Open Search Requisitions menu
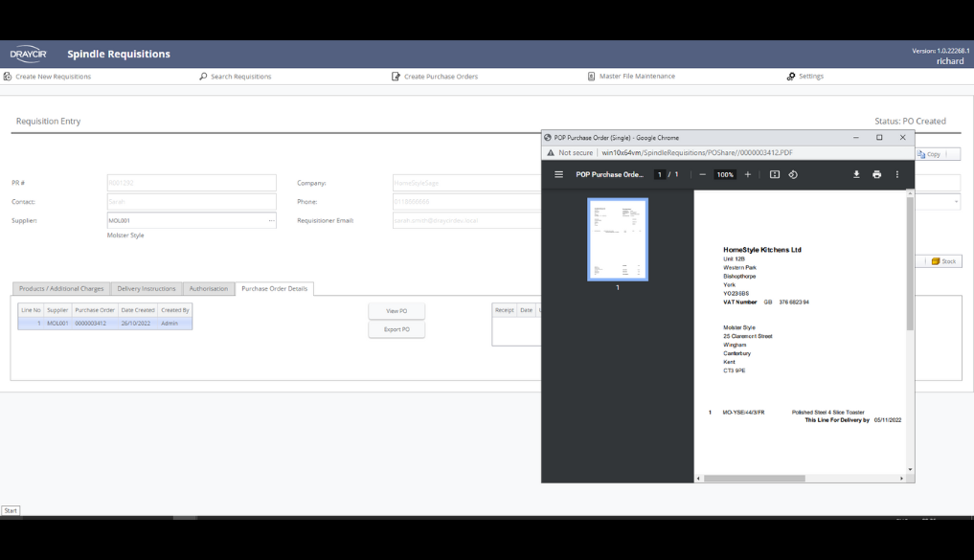The width and height of the screenshot is (974, 560). pos(235,77)
